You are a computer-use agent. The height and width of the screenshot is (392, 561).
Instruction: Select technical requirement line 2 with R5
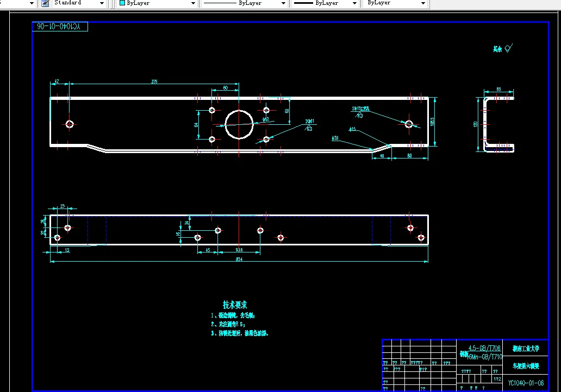228,324
